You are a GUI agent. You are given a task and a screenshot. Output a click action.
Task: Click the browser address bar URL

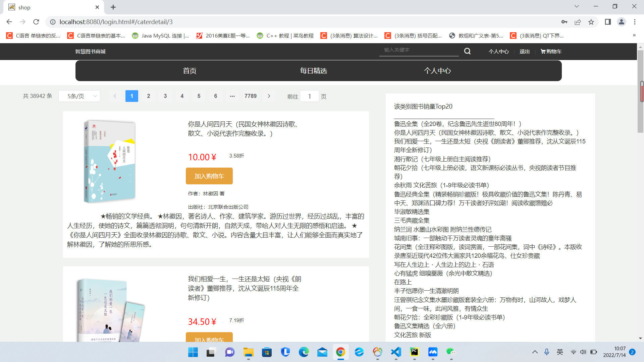pos(116,22)
